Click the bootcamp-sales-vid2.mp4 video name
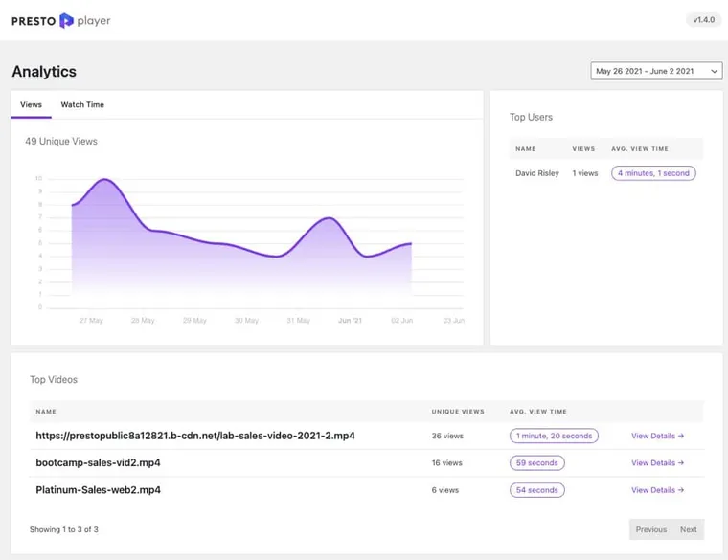This screenshot has height=560, width=728. point(98,462)
